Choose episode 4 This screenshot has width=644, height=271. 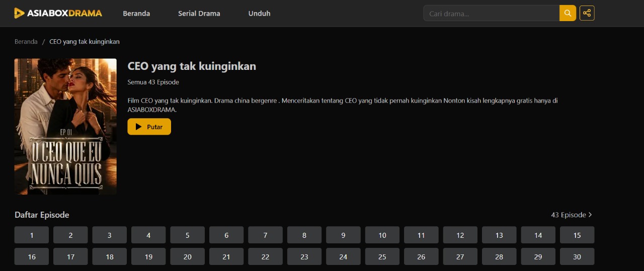click(148, 235)
